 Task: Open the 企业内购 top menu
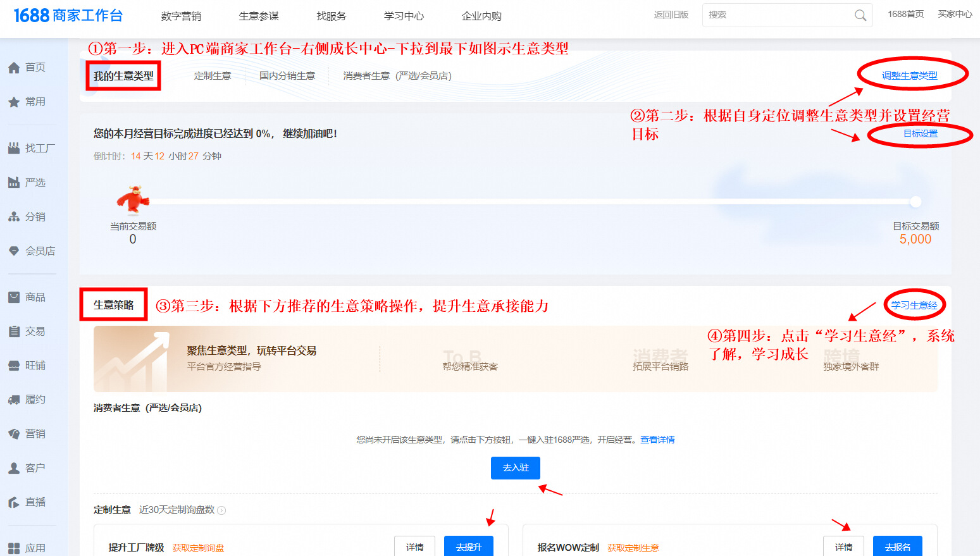click(x=481, y=16)
